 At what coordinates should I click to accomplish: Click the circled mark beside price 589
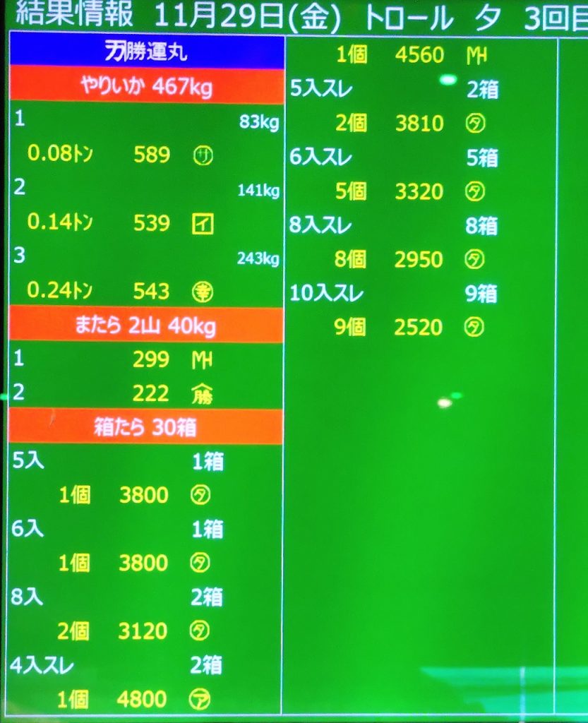(x=202, y=156)
